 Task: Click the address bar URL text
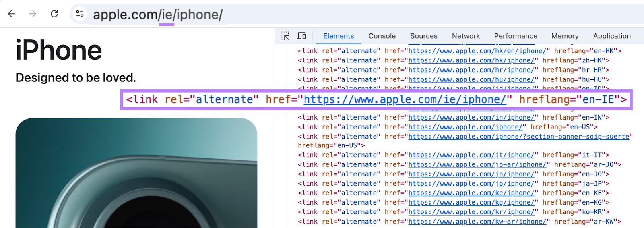click(158, 15)
